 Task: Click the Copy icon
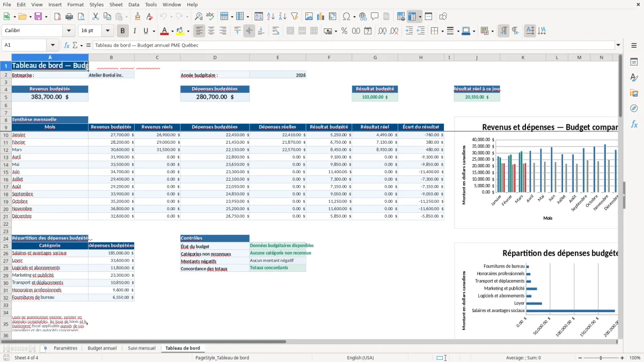[107, 17]
